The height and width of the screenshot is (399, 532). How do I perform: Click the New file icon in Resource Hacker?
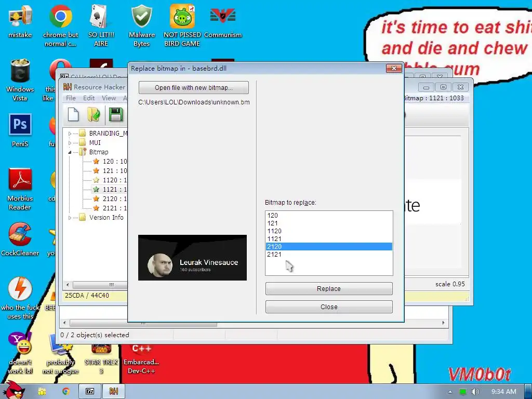(x=73, y=114)
